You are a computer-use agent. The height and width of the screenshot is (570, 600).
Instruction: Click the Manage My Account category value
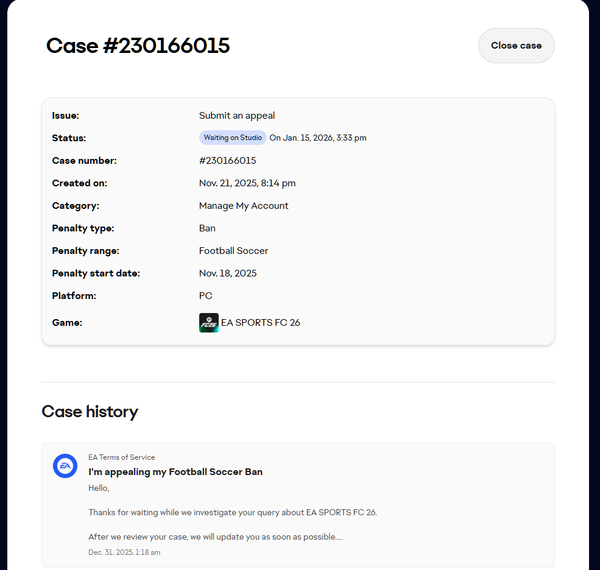tap(243, 206)
